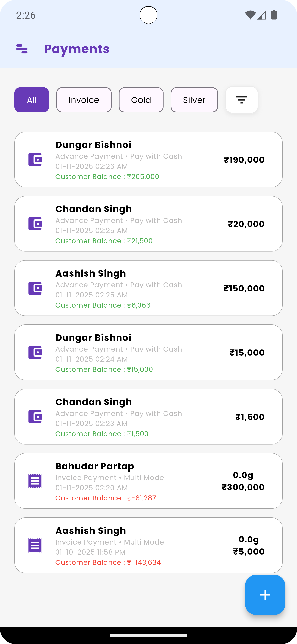Tap Customer Balance ₹-143,634 text
Viewport: 297px width, 644px height.
[108, 562]
